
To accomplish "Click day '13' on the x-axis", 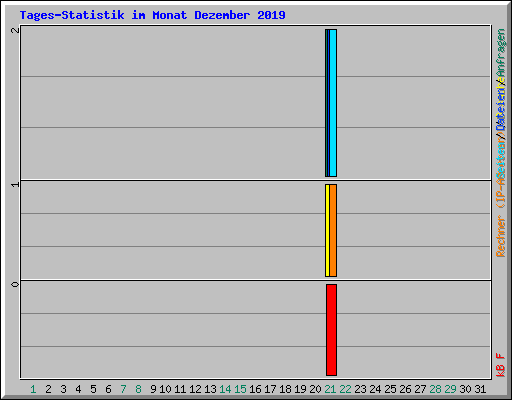I will click(210, 389).
